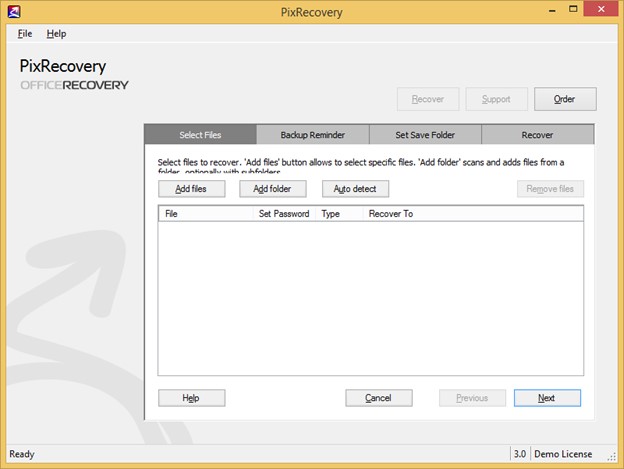Minimize the PixRecovery window
Image resolution: width=624 pixels, height=469 pixels.
click(x=552, y=9)
